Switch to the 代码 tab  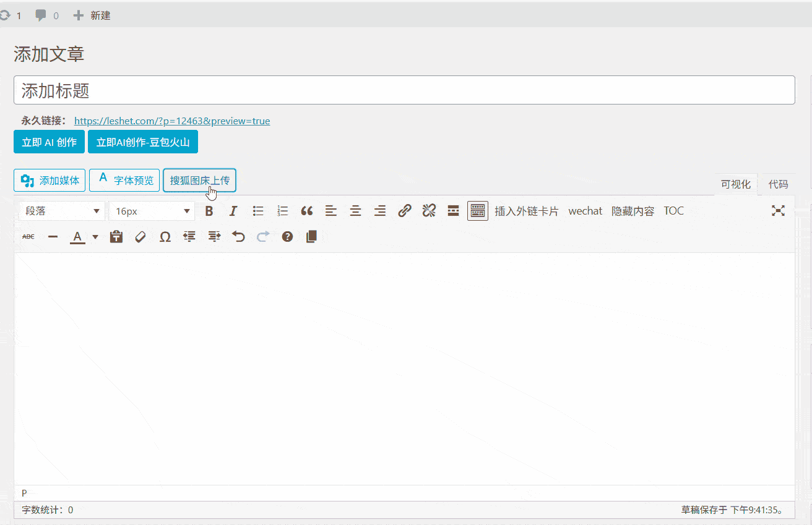[777, 184]
